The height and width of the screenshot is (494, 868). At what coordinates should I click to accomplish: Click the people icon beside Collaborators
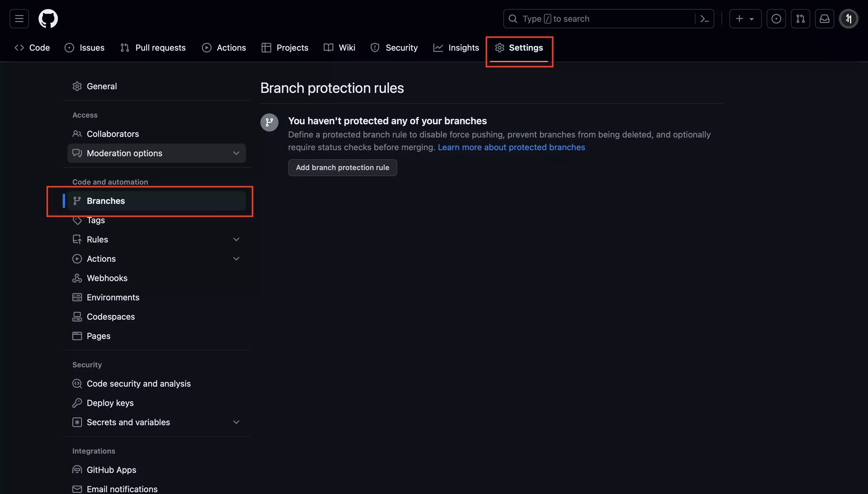(77, 134)
